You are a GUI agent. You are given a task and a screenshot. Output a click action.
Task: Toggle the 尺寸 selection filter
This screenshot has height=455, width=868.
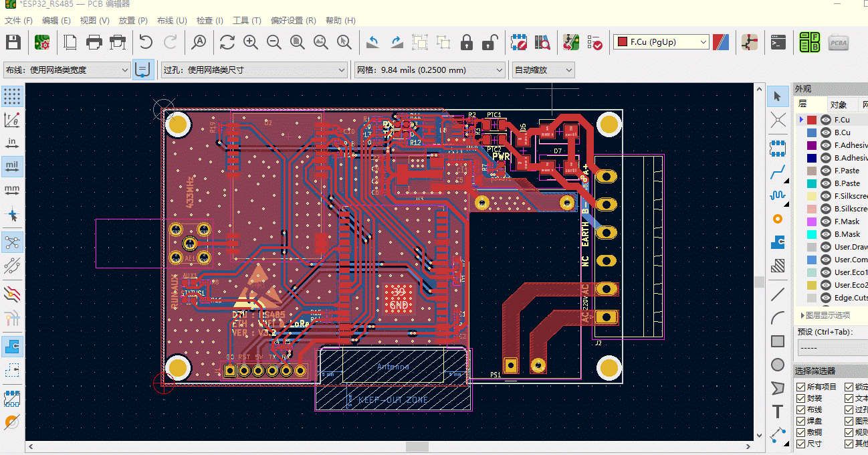(800, 444)
